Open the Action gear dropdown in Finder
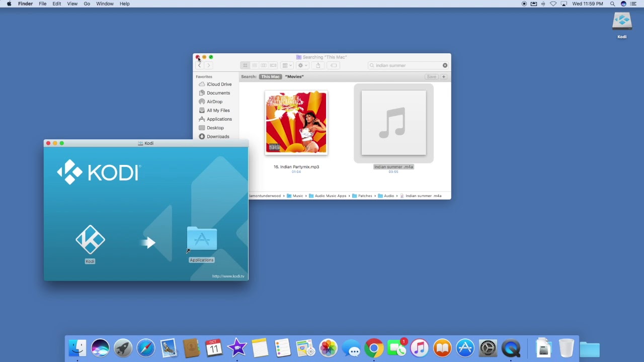Screen dimensions: 644x362 302,65
